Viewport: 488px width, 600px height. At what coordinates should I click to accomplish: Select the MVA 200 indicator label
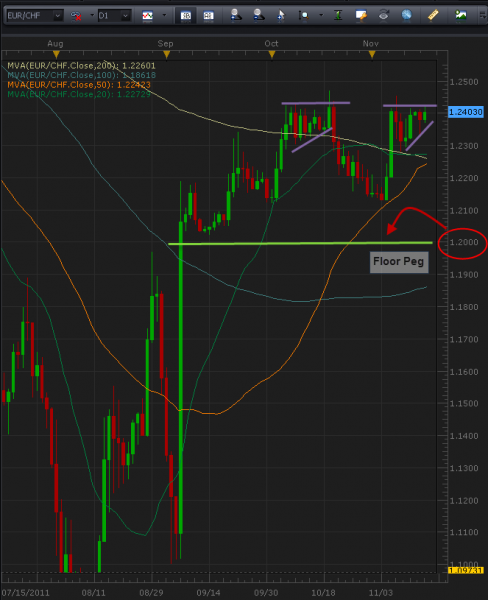pyautogui.click(x=81, y=66)
